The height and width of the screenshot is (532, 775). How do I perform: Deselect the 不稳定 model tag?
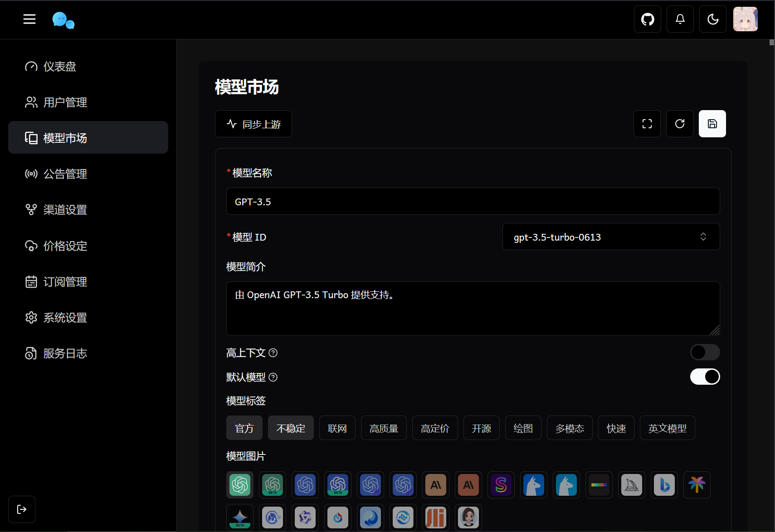tap(291, 427)
